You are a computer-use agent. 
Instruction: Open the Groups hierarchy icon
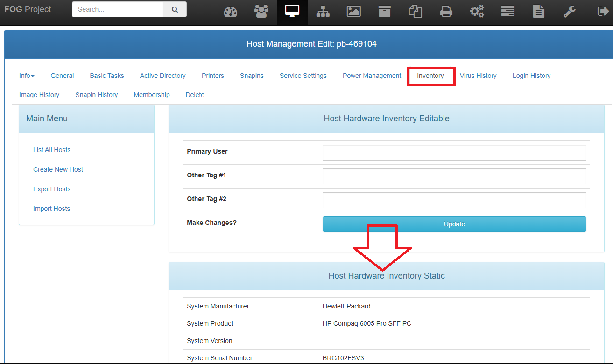pyautogui.click(x=323, y=12)
